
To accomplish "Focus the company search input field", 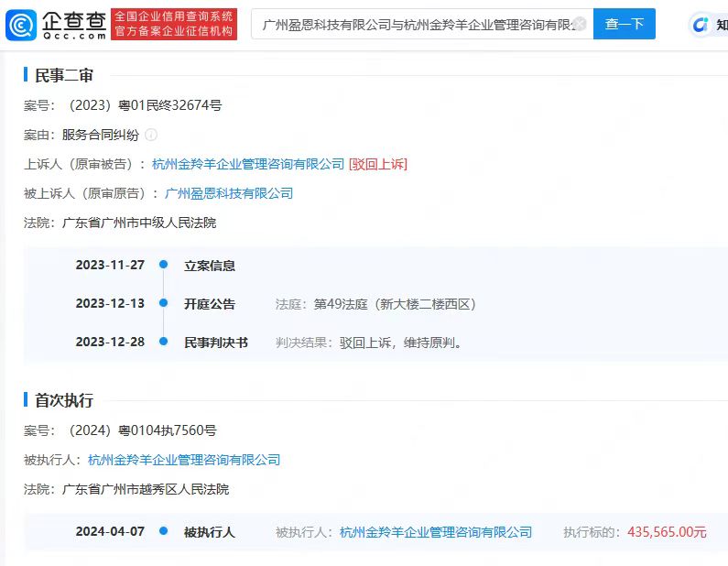I will click(412, 24).
